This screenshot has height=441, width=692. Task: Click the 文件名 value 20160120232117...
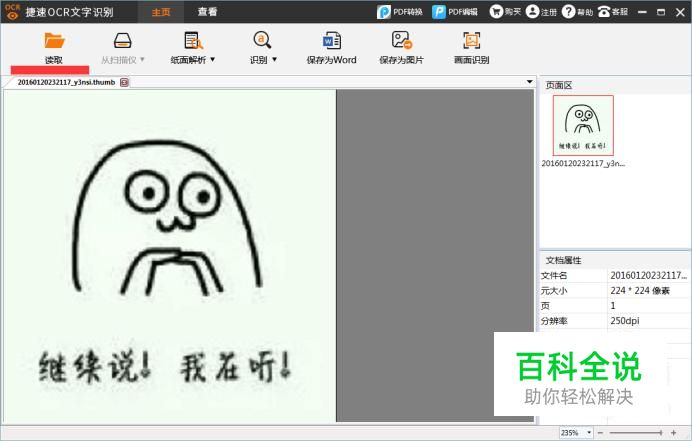[648, 275]
